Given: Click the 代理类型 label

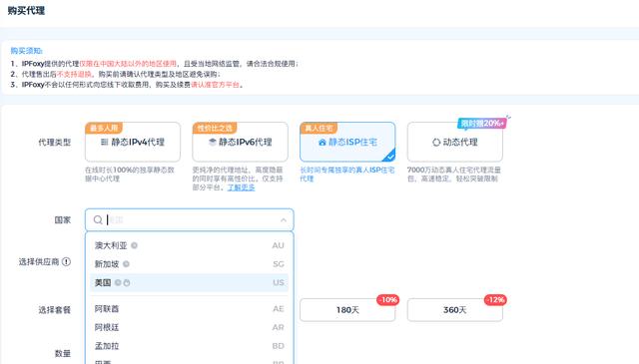Looking at the screenshot, I should pyautogui.click(x=55, y=142).
